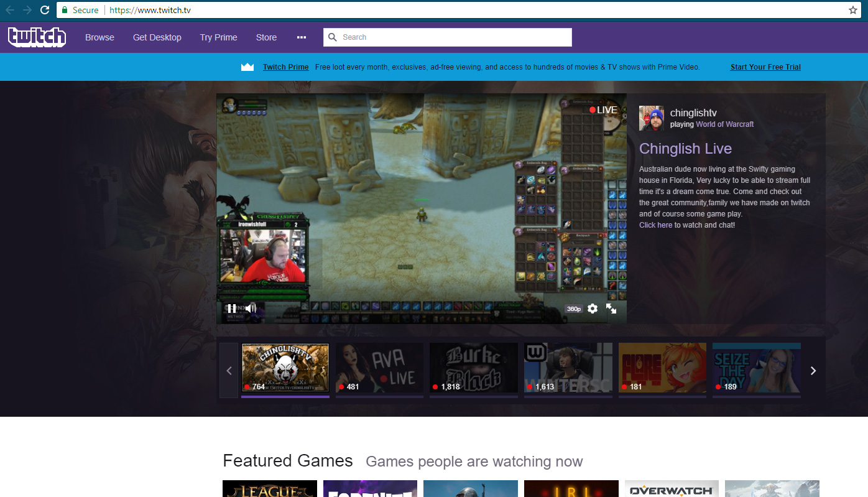The height and width of the screenshot is (497, 868).
Task: Open Store in the navigation
Action: pos(266,37)
